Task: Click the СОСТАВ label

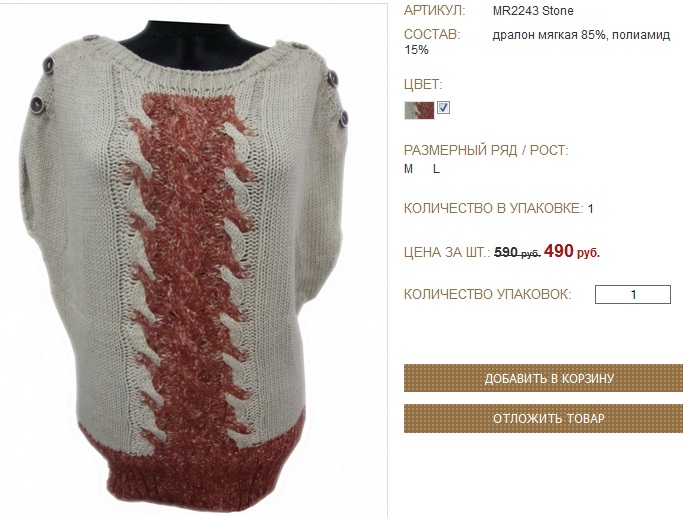Action: tap(432, 34)
